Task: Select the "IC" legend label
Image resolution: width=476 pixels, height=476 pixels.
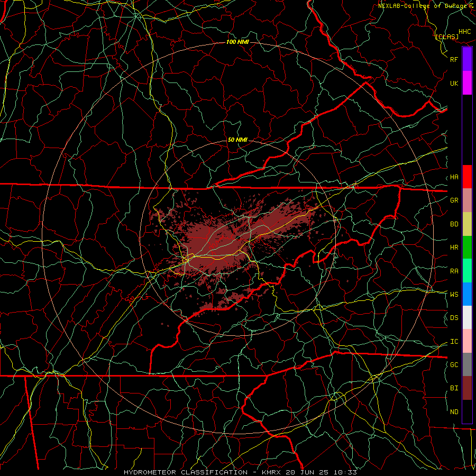Action: pos(454,342)
